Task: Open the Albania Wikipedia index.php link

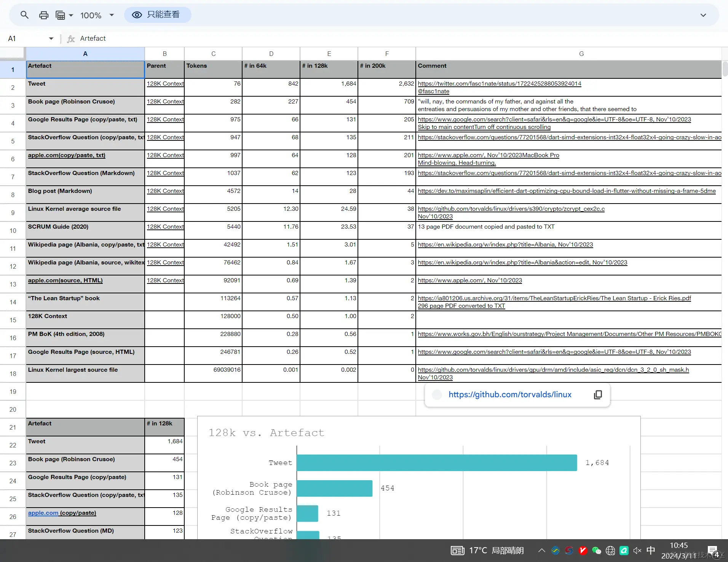Action: coord(505,244)
